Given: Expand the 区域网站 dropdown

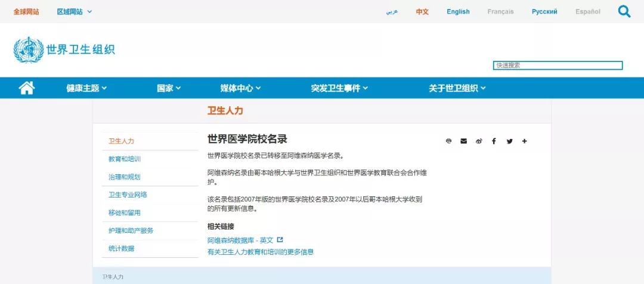Looking at the screenshot, I should [x=75, y=12].
